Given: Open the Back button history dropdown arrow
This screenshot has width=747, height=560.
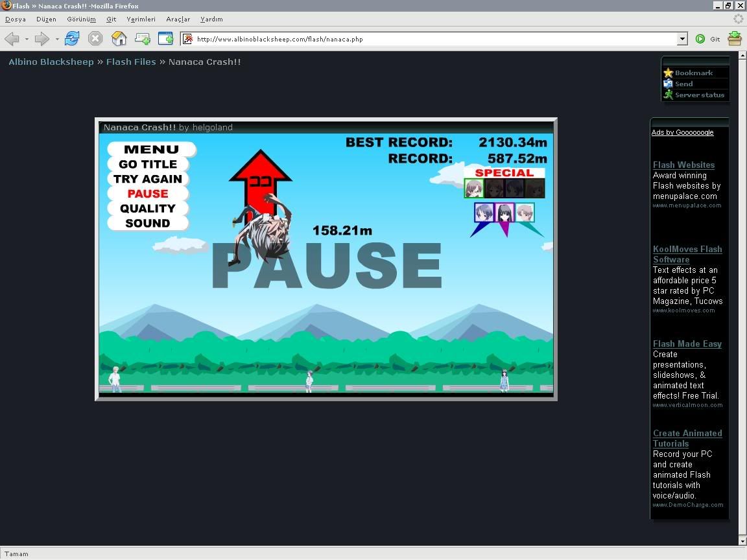Looking at the screenshot, I should tap(27, 39).
